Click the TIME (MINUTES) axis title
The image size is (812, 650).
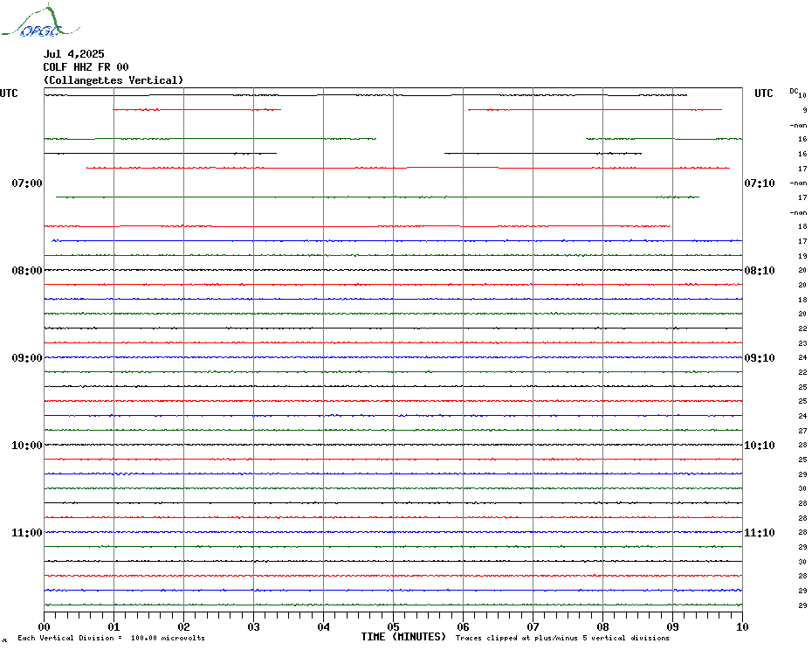point(403,637)
